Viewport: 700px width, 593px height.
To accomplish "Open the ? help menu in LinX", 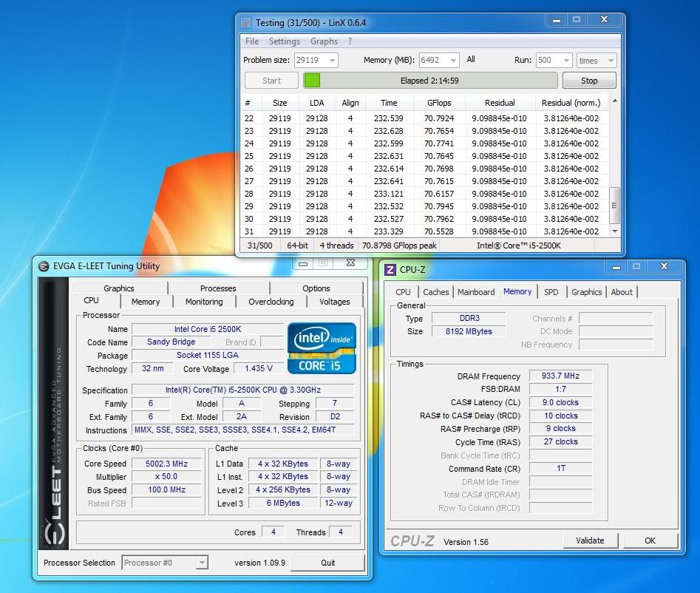I will point(350,41).
